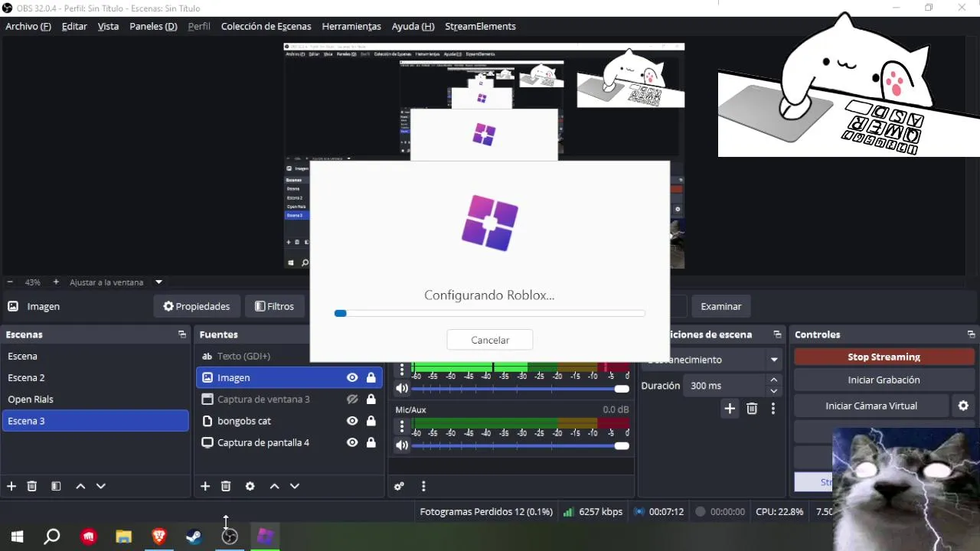Screen dimensions: 980x551
Task: Open Colección de Escenas menu
Action: click(266, 26)
